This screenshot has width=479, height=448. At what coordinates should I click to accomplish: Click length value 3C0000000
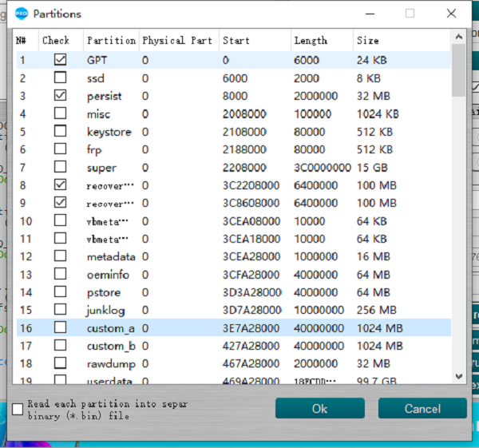click(323, 168)
